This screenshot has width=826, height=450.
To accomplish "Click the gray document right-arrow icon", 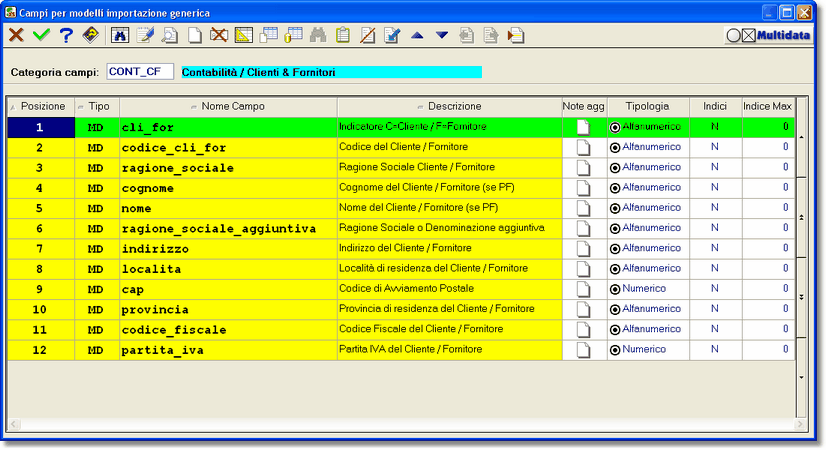I will 491,35.
